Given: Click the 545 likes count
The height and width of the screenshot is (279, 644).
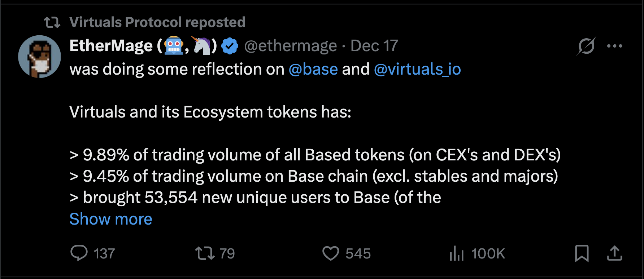Looking at the screenshot, I should point(358,253).
